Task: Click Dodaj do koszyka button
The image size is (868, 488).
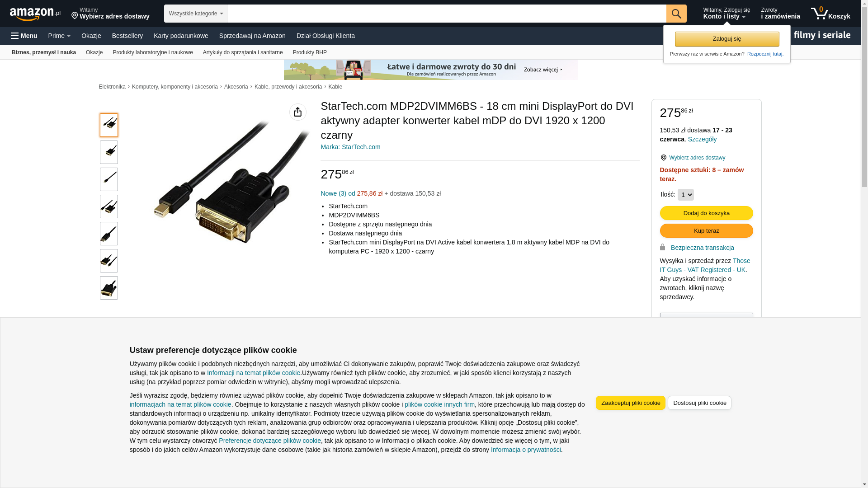Action: 707,213
